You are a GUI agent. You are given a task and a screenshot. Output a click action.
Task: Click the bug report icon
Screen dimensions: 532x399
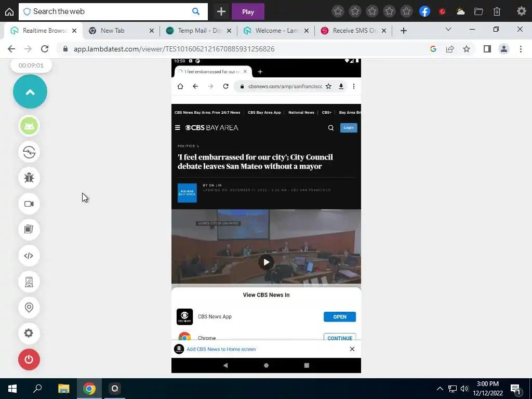[29, 178]
